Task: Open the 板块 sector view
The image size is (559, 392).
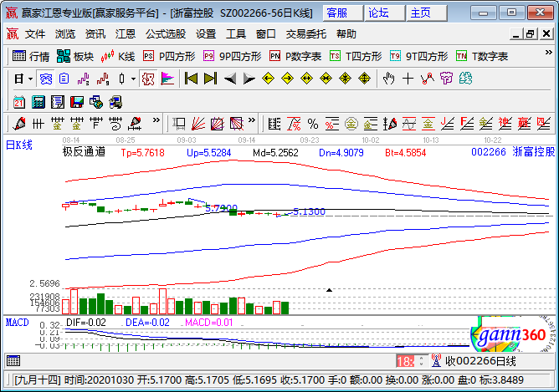Action: click(x=74, y=56)
